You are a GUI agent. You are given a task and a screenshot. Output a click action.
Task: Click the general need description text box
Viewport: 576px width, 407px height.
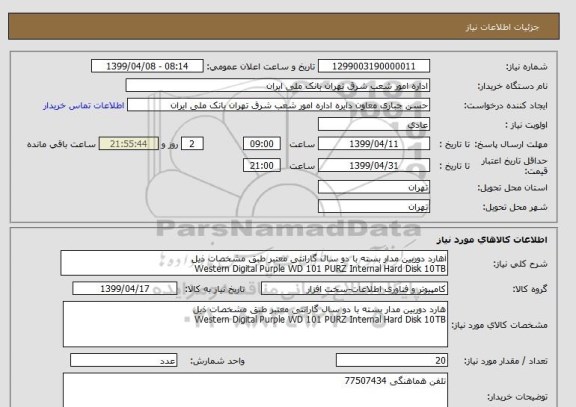(x=254, y=263)
